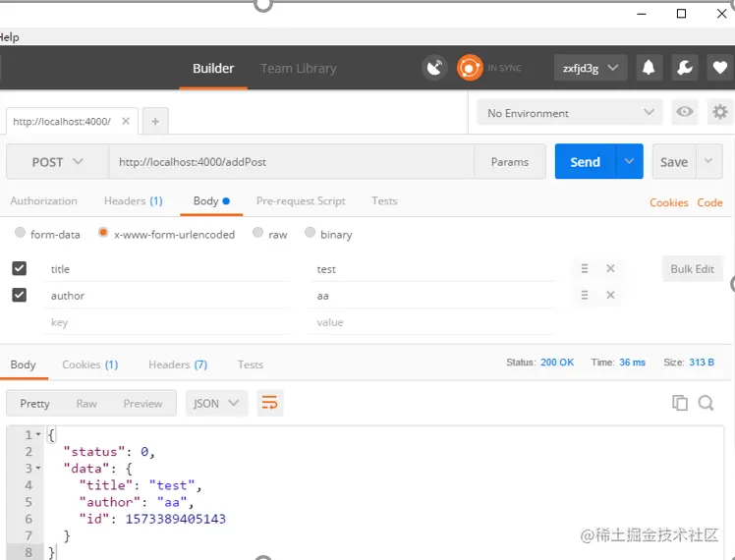The height and width of the screenshot is (560, 735).
Task: Open manage environments gear icon
Action: [x=720, y=112]
